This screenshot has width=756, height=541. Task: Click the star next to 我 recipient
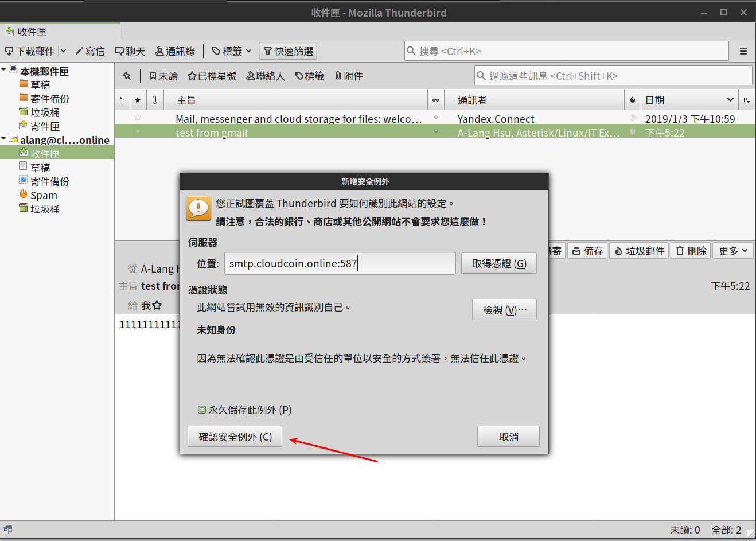coord(157,305)
